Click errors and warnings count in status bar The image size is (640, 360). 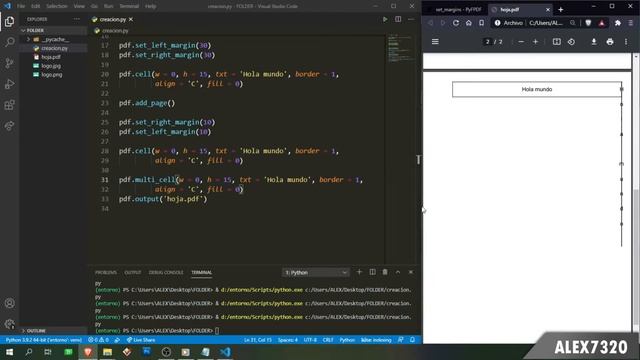tap(98, 340)
